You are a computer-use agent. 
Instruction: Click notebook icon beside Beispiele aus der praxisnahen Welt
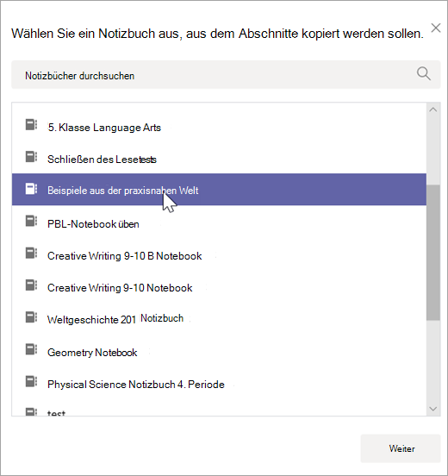(x=31, y=189)
